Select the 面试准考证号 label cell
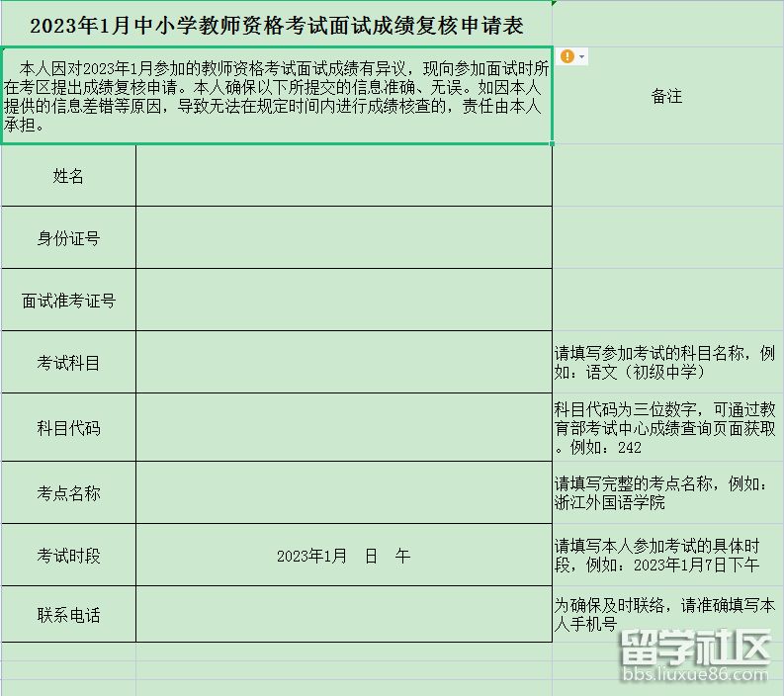 coord(68,301)
